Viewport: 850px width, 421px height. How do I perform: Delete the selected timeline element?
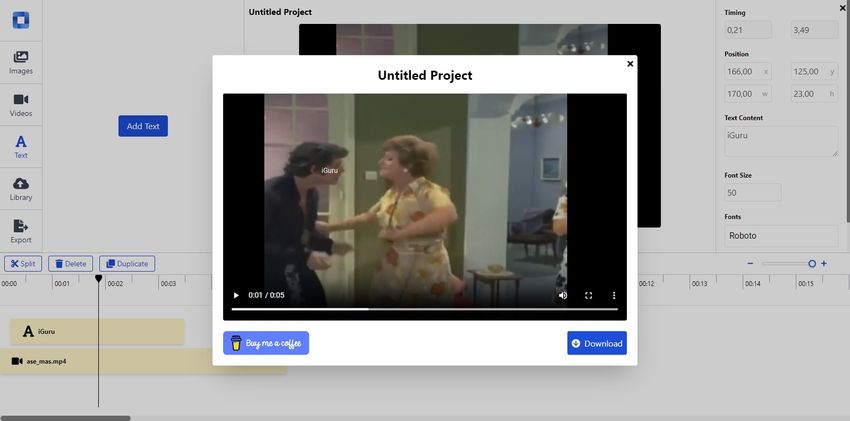70,264
